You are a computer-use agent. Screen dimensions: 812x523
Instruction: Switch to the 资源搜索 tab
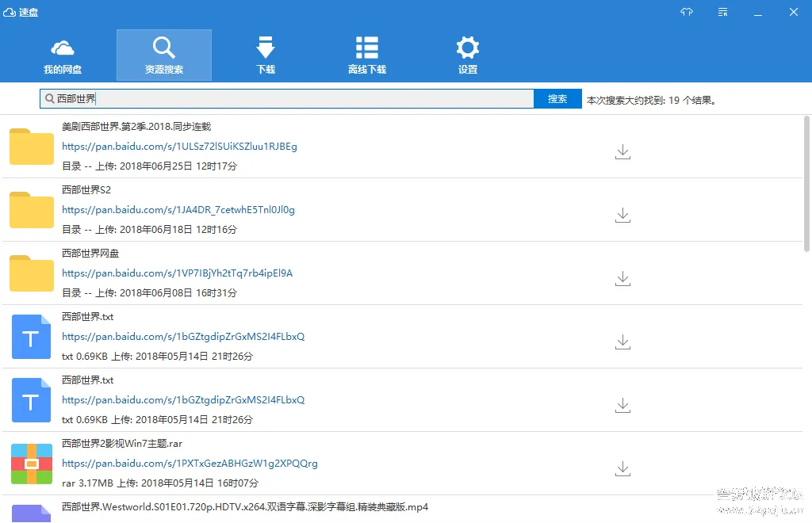pyautogui.click(x=163, y=55)
